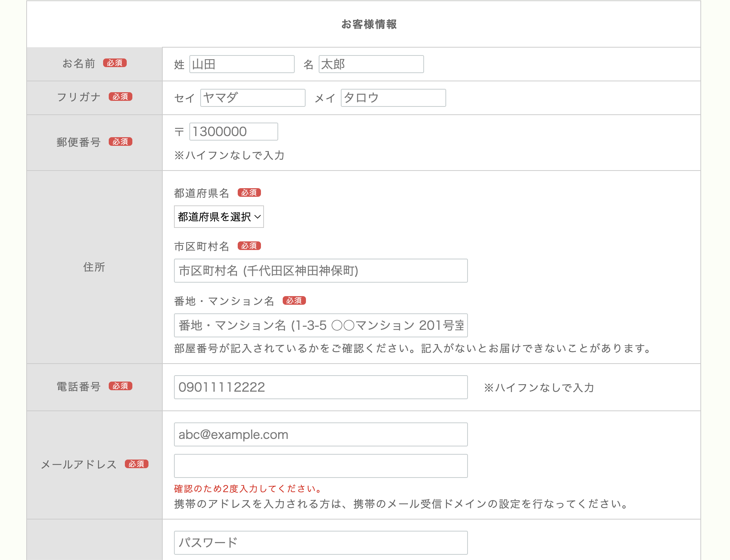Click the 必須 badge next to メールアドレス

click(x=136, y=464)
